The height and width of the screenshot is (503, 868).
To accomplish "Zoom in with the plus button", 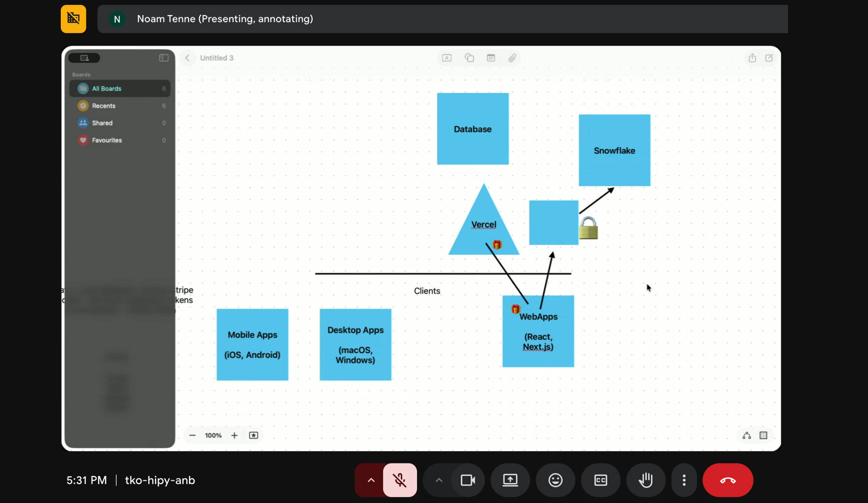I will [x=234, y=436].
